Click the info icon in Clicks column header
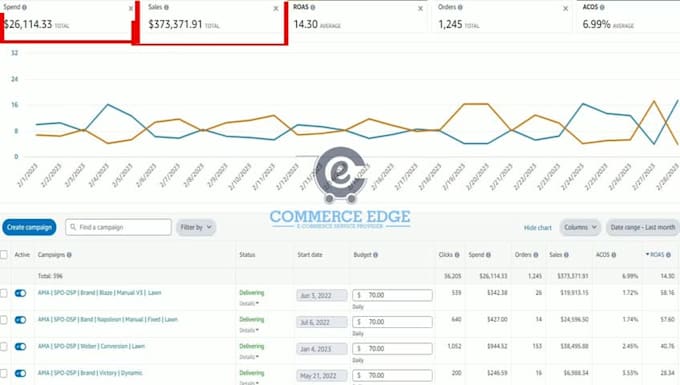This screenshot has width=680, height=385. click(x=457, y=255)
